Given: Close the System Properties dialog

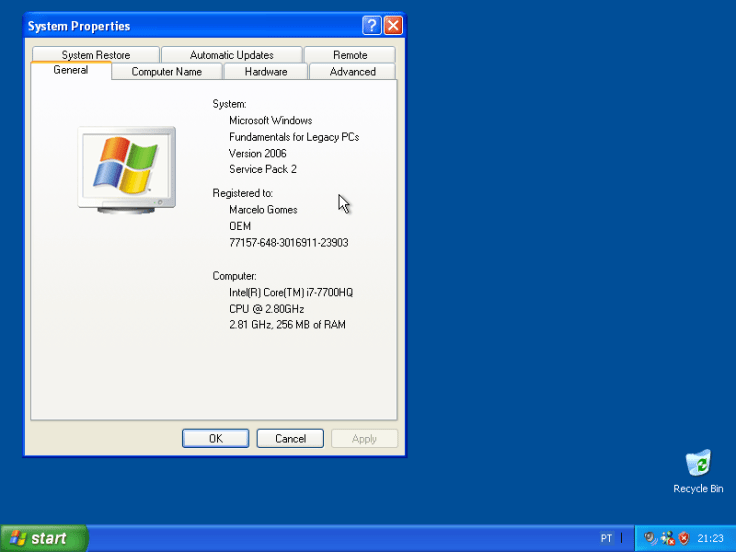Looking at the screenshot, I should [393, 26].
